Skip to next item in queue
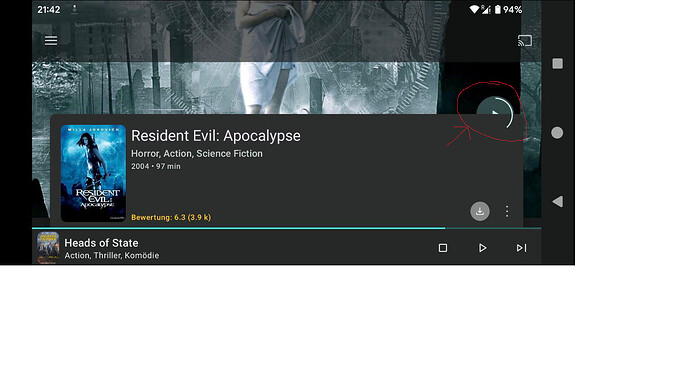Screen dimensions: 690x388 point(521,248)
